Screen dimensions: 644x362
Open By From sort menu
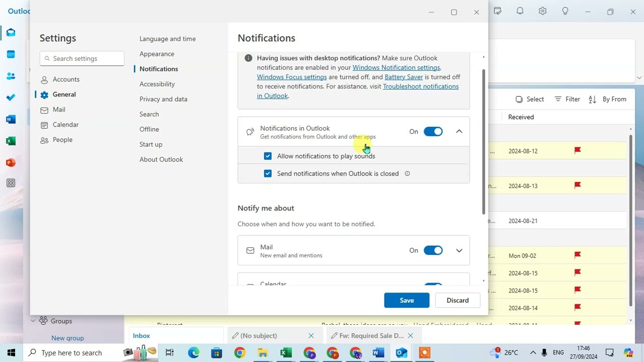coord(607,99)
